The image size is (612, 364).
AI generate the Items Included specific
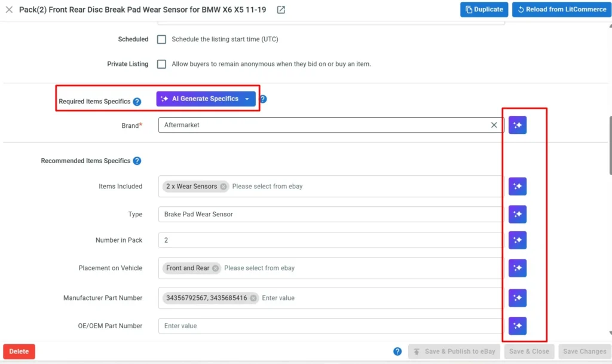pos(517,186)
